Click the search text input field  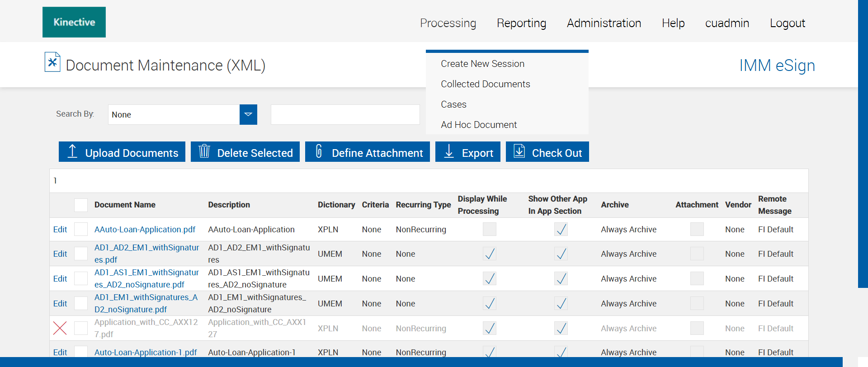(x=345, y=115)
